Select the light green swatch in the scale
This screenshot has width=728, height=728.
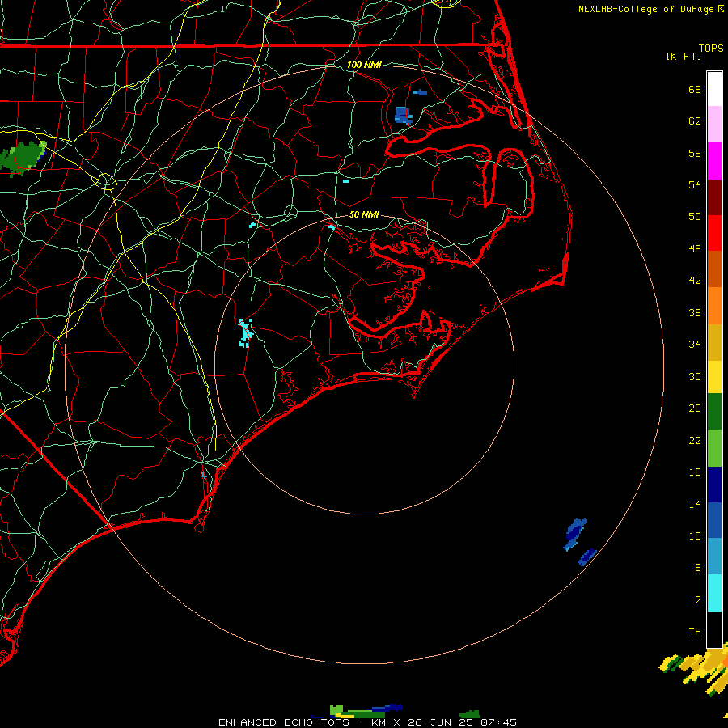point(714,448)
